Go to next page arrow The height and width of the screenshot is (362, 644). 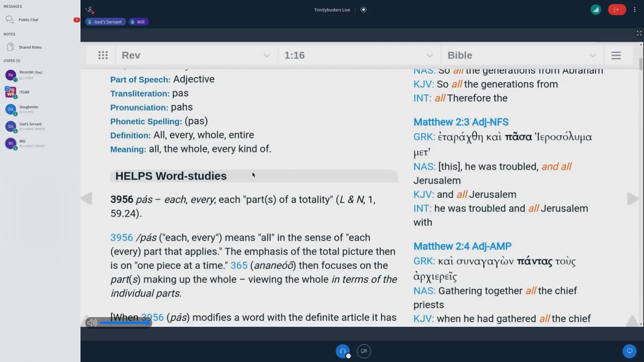pyautogui.click(x=632, y=199)
